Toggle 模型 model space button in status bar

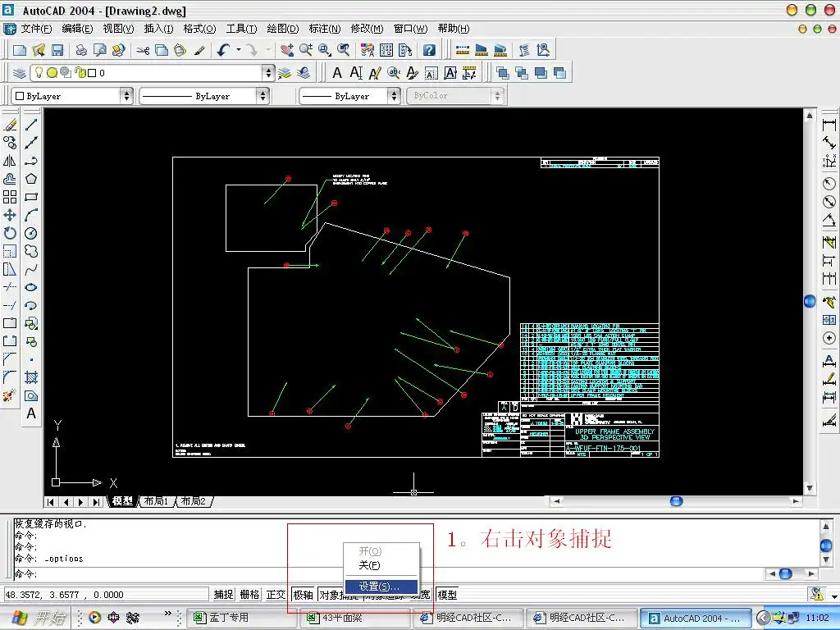coord(447,595)
